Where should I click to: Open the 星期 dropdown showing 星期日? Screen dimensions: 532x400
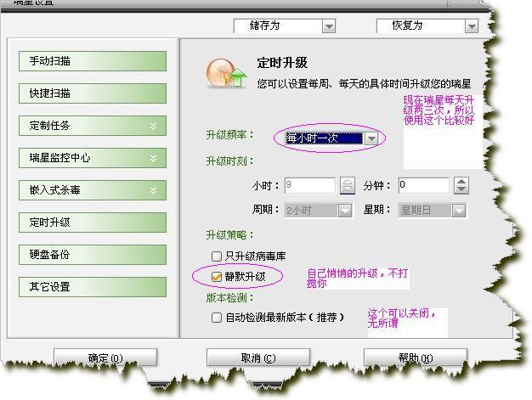point(459,211)
